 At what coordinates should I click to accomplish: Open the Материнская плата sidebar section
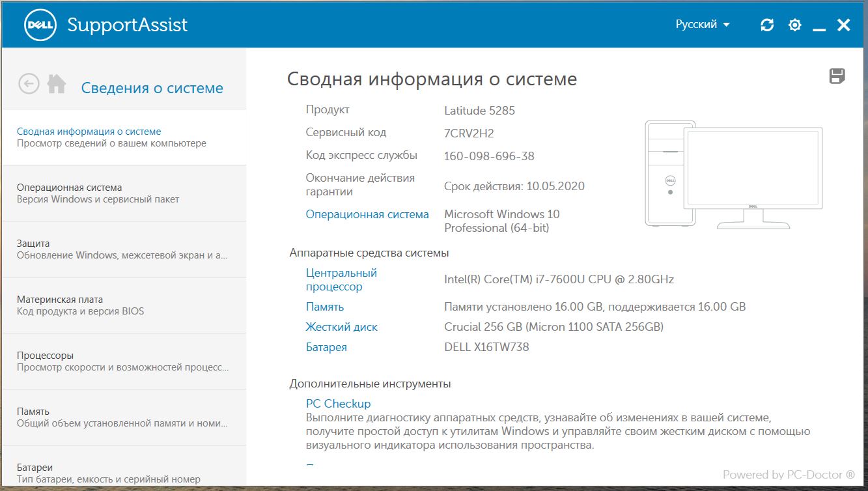click(x=124, y=305)
